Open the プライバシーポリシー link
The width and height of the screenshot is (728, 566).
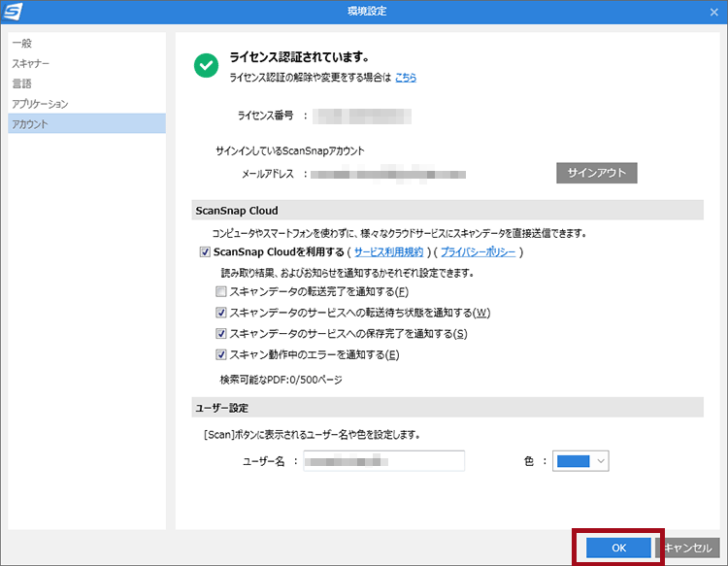(x=478, y=251)
